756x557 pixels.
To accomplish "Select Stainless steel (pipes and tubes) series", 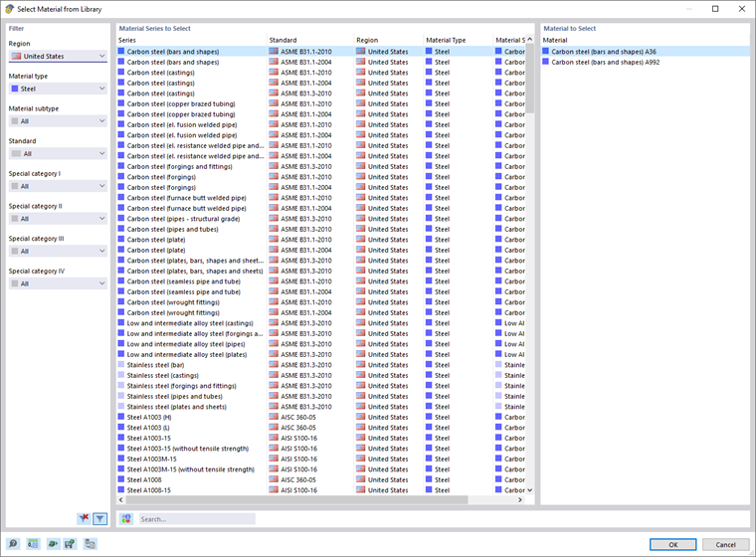I will tap(321, 396).
